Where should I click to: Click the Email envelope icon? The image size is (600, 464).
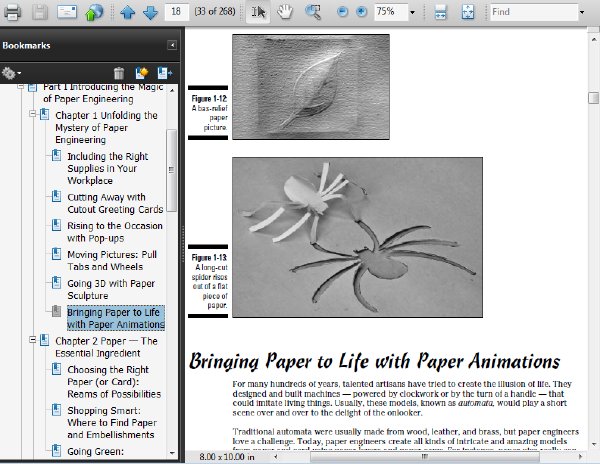[x=67, y=12]
